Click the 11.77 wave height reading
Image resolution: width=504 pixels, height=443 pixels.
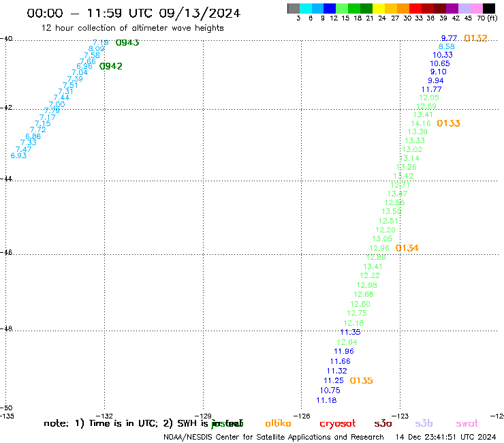[432, 89]
